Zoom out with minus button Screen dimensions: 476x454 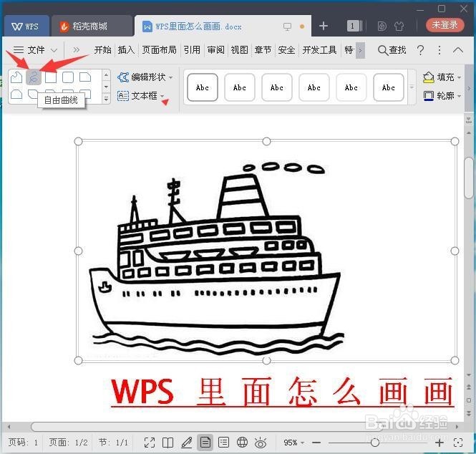pos(316,443)
